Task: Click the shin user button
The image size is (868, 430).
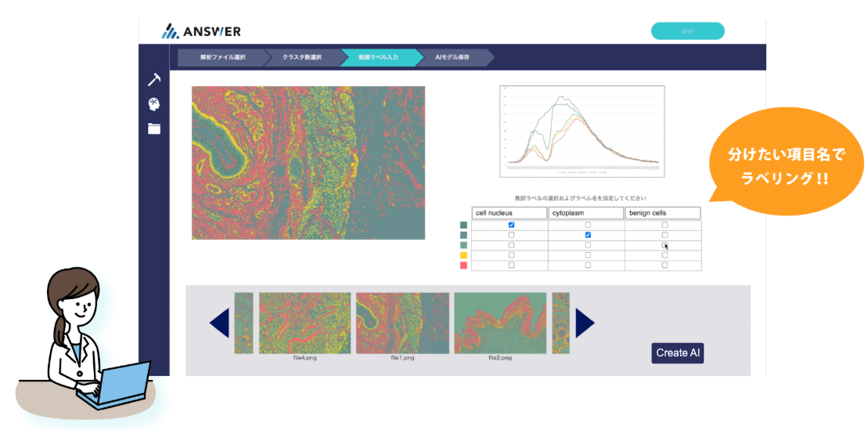Action: (687, 31)
